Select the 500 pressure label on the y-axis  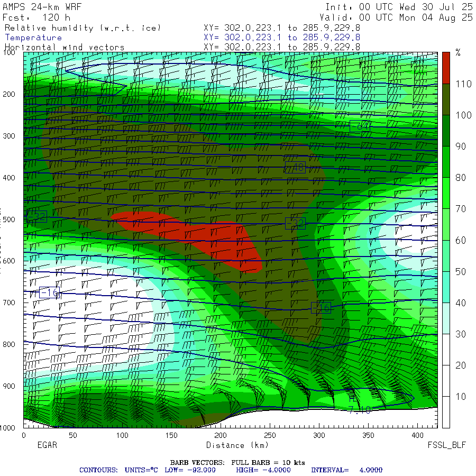pyautogui.click(x=9, y=219)
